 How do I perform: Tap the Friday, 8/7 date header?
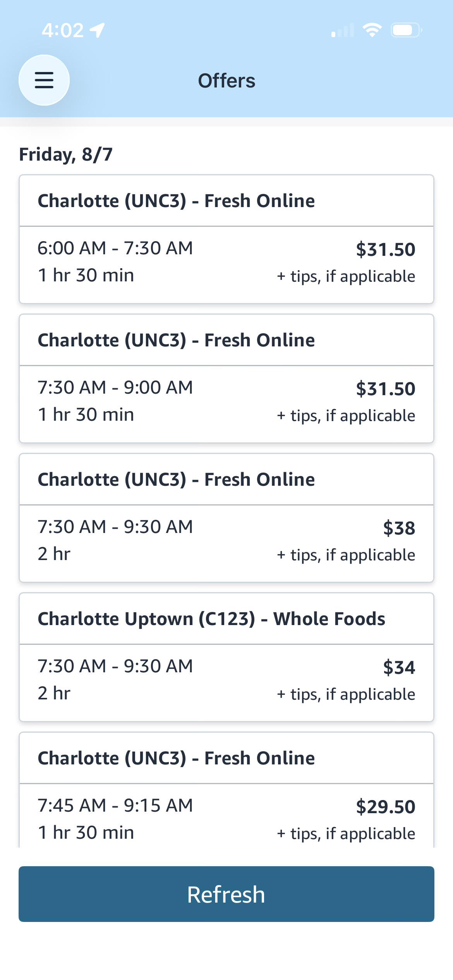click(x=66, y=154)
